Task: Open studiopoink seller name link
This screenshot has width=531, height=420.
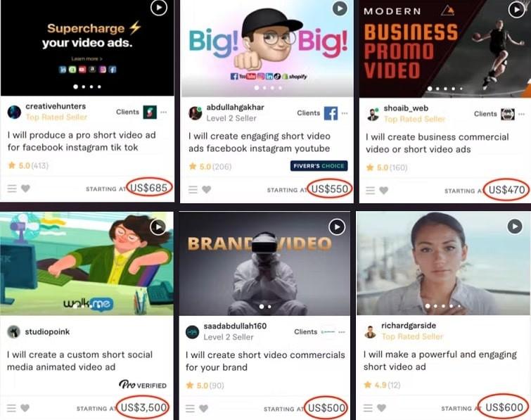Action: (x=47, y=331)
